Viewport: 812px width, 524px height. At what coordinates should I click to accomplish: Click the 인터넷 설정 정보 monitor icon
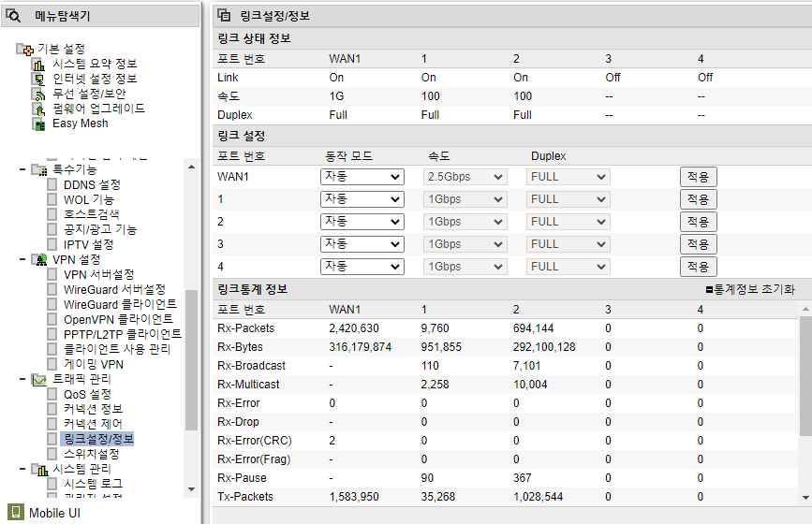(38, 80)
